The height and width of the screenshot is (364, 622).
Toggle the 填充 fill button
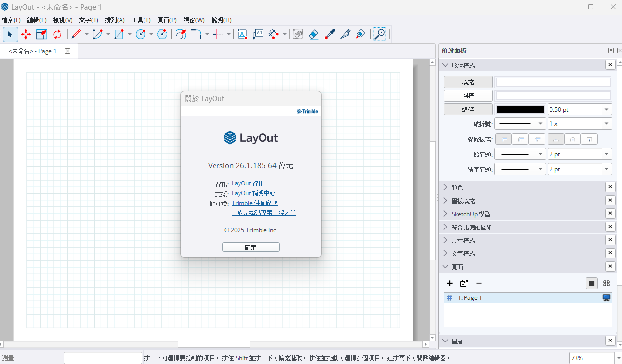[468, 82]
